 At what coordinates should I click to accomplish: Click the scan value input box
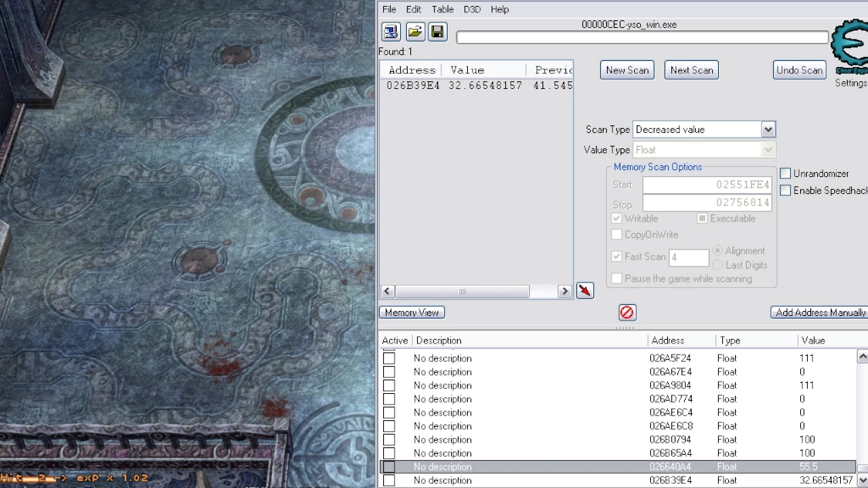pyautogui.click(x=642, y=37)
